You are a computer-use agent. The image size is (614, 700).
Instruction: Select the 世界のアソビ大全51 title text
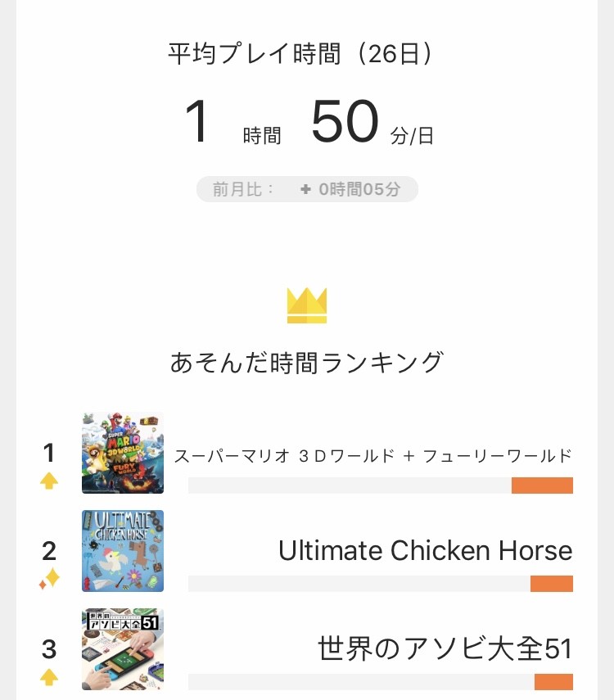[445, 648]
